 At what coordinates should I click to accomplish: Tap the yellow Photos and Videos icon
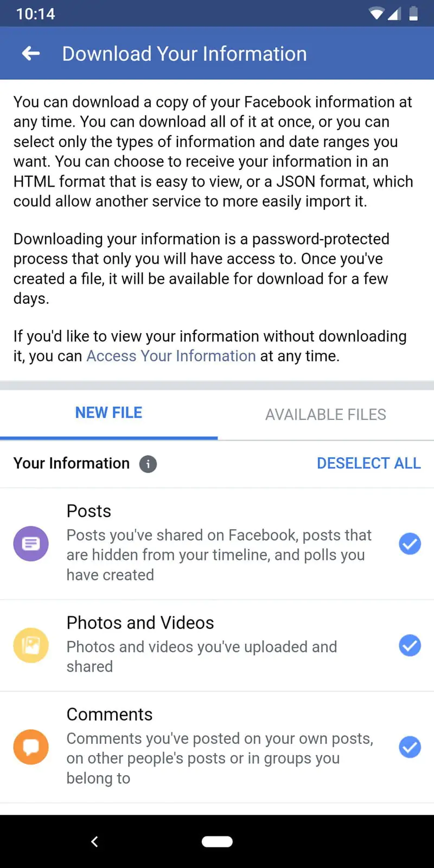pos(31,645)
